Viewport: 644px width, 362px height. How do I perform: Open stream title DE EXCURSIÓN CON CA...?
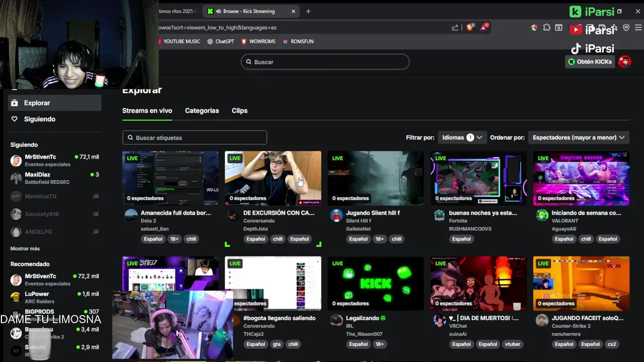click(279, 213)
